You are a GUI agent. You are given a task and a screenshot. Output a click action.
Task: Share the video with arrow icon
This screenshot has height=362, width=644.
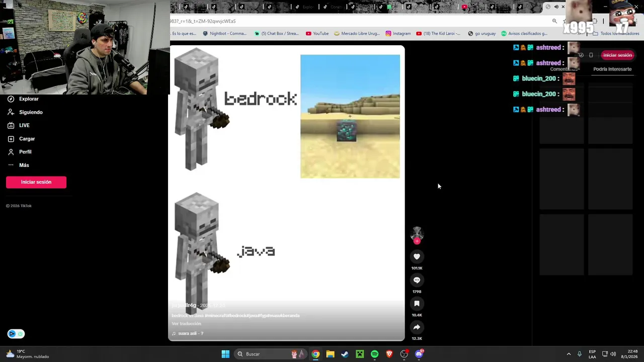click(x=417, y=327)
